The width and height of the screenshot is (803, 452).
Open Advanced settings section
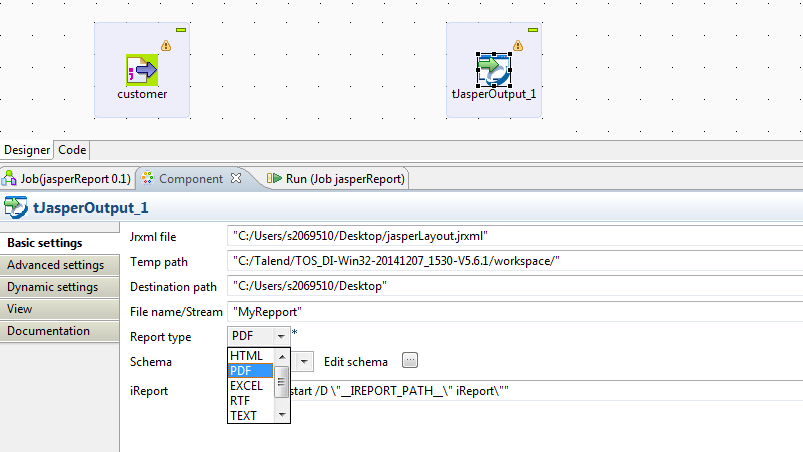pyautogui.click(x=59, y=265)
